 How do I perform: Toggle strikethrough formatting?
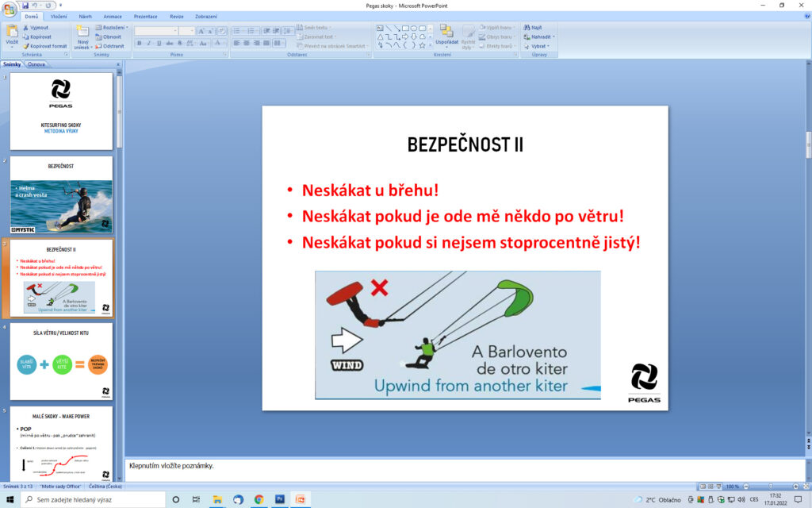pyautogui.click(x=170, y=43)
